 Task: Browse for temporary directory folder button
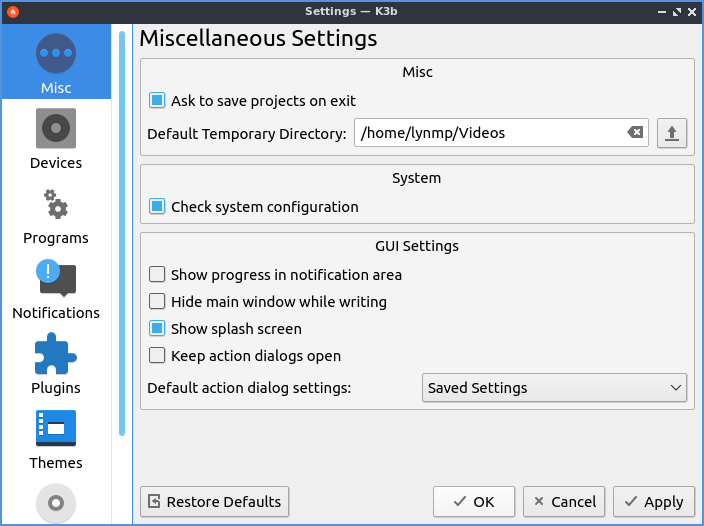(672, 133)
